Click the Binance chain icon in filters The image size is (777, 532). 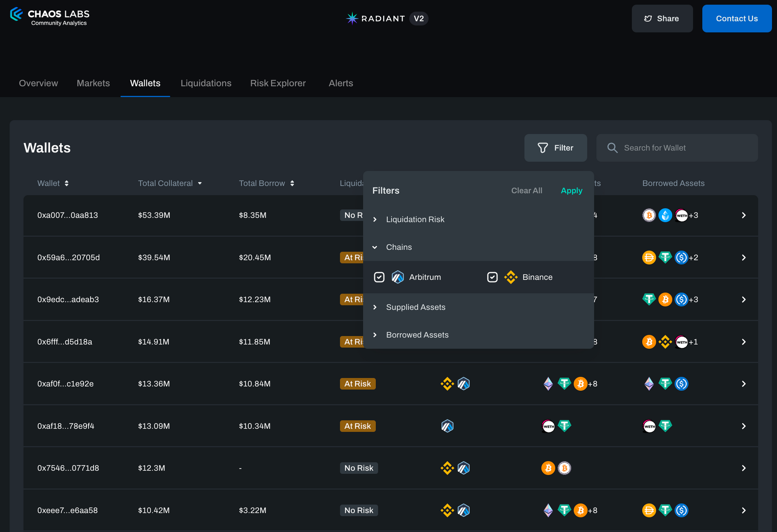510,277
